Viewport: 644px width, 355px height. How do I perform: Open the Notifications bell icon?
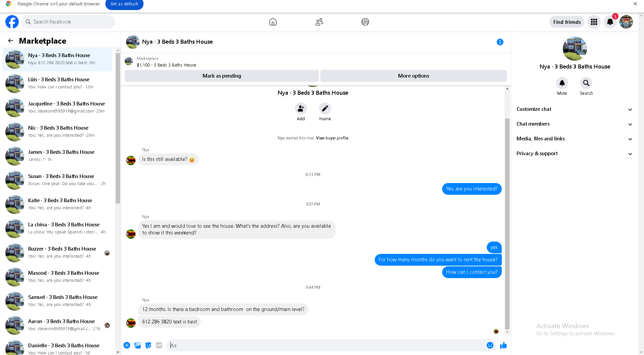(610, 22)
